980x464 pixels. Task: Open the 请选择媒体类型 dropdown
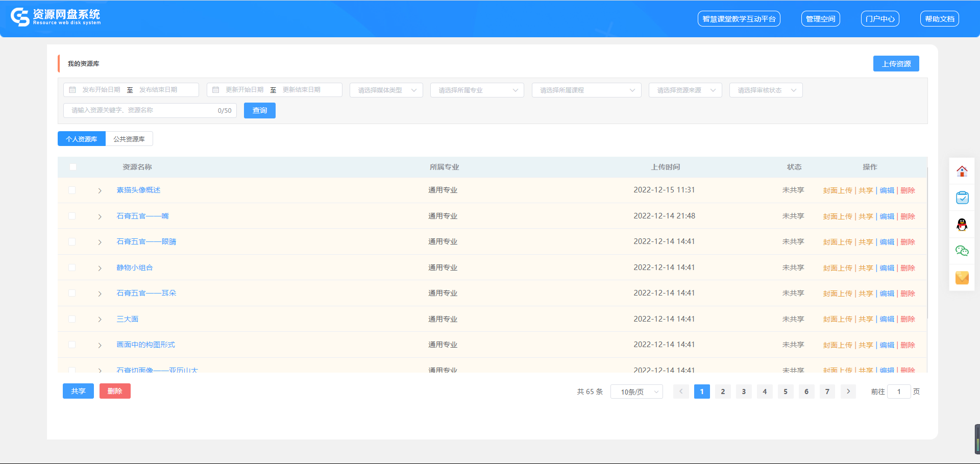pyautogui.click(x=386, y=90)
